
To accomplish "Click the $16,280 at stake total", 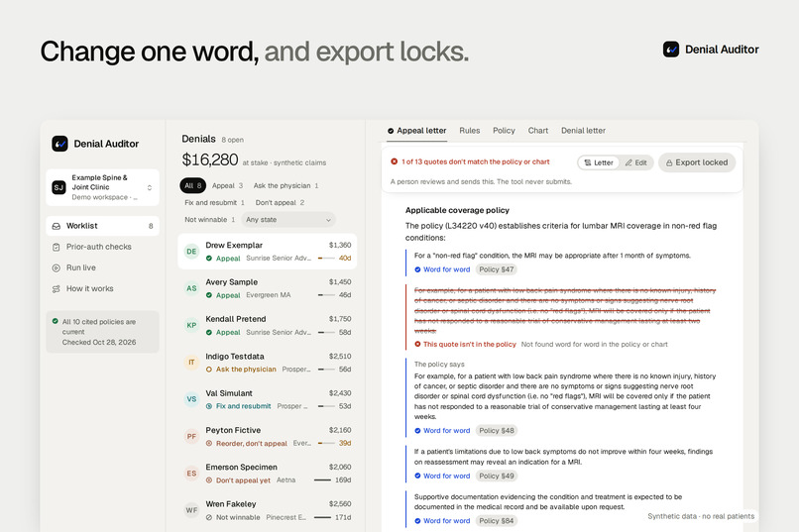I will [x=210, y=160].
